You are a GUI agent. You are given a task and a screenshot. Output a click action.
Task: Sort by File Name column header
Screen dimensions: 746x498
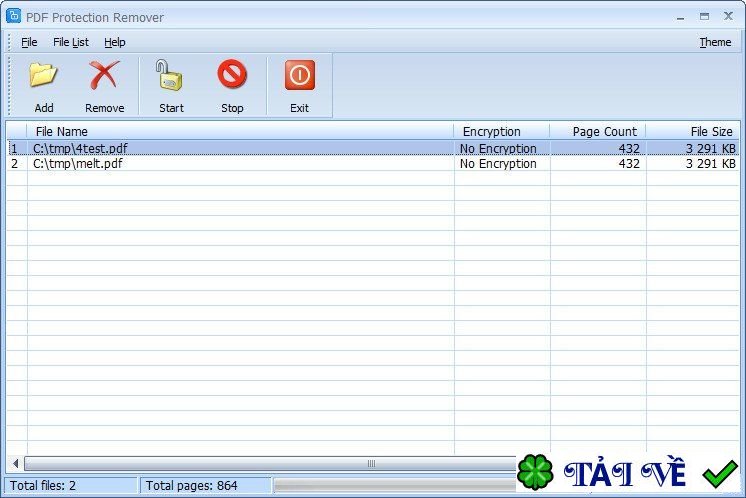(240, 131)
